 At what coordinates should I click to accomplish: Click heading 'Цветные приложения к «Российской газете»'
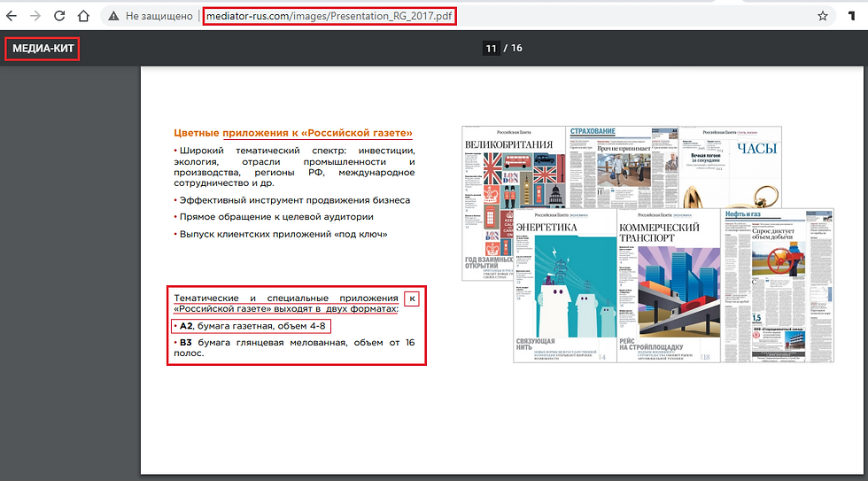(293, 133)
